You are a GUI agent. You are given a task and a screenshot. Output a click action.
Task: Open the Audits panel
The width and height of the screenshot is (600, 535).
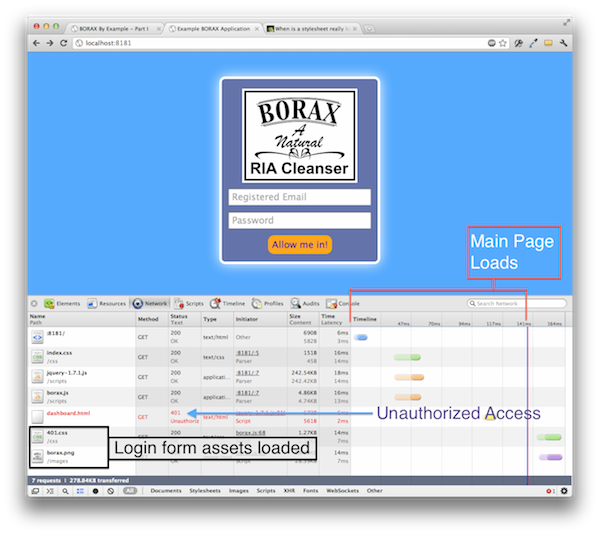305,303
